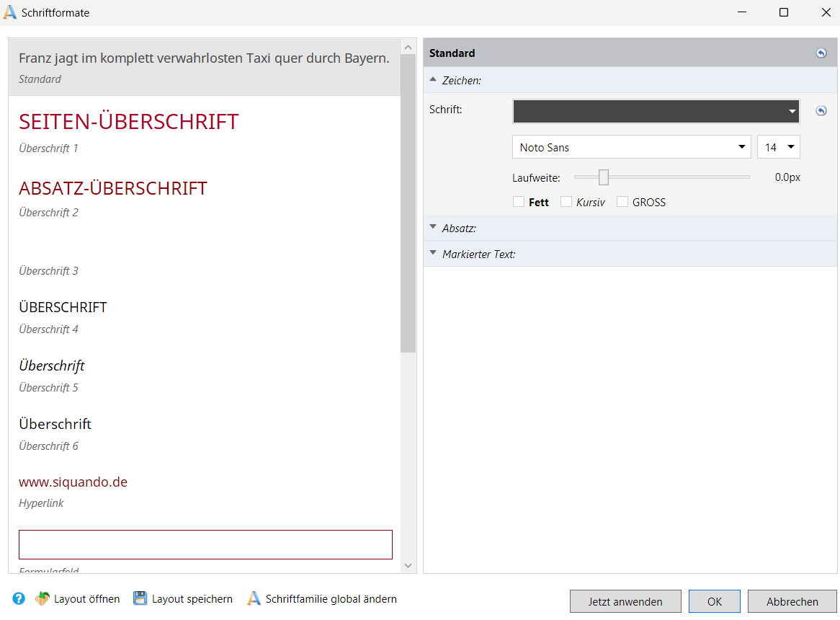Click the blue help question mark icon
The width and height of the screenshot is (840, 620).
coord(19,598)
